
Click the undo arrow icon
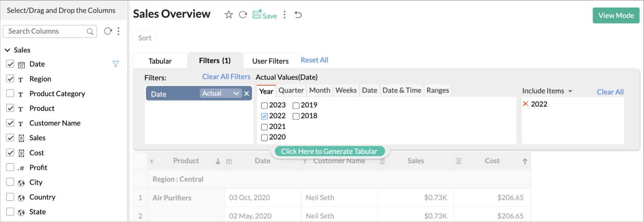pos(298,15)
